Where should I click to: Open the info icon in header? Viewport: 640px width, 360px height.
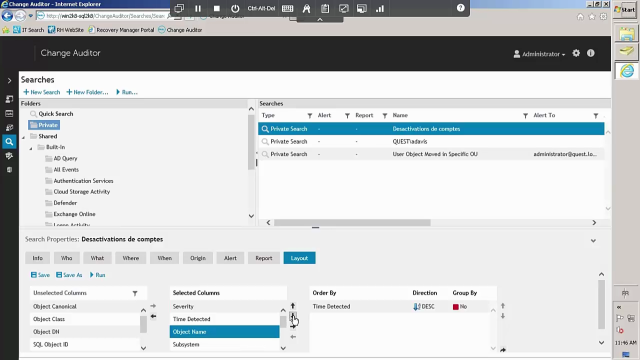tap(591, 53)
